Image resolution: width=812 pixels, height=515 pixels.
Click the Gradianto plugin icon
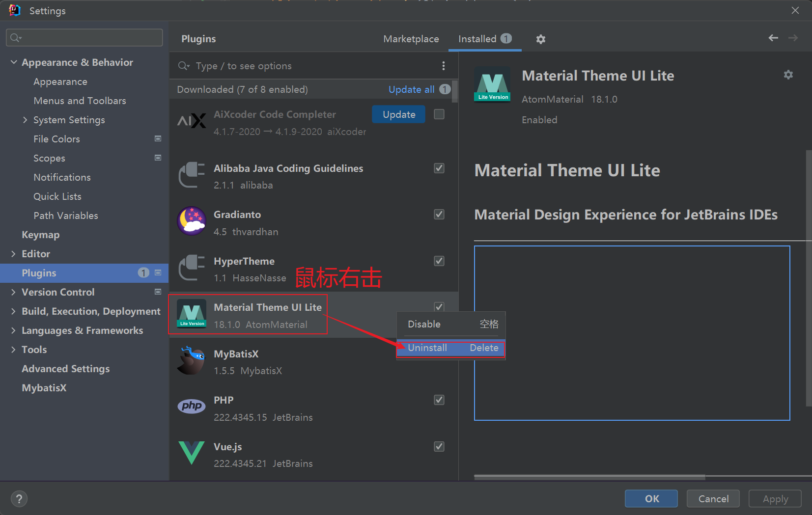192,221
